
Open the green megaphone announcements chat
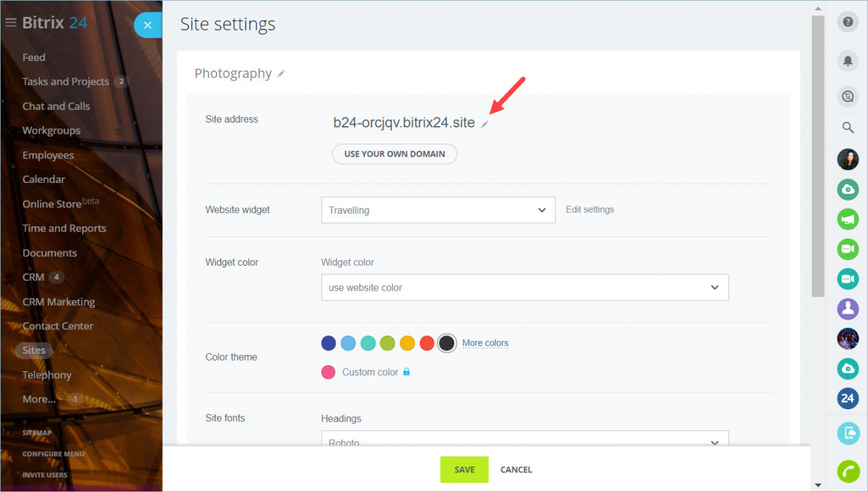848,220
